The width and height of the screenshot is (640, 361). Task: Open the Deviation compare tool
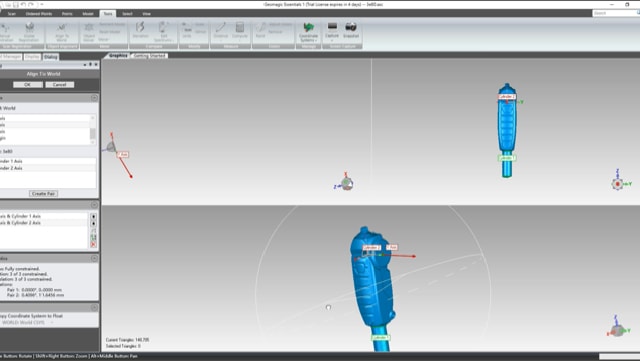coord(140,30)
